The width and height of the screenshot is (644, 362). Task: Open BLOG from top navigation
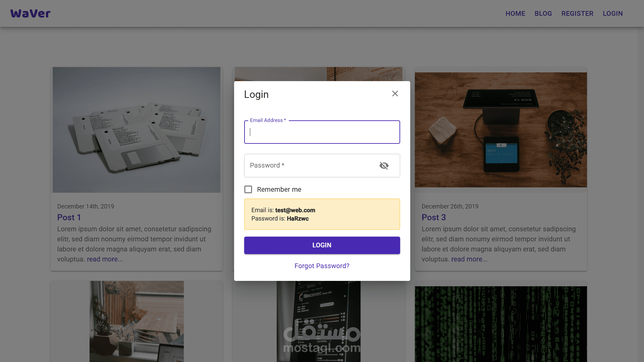pos(543,13)
